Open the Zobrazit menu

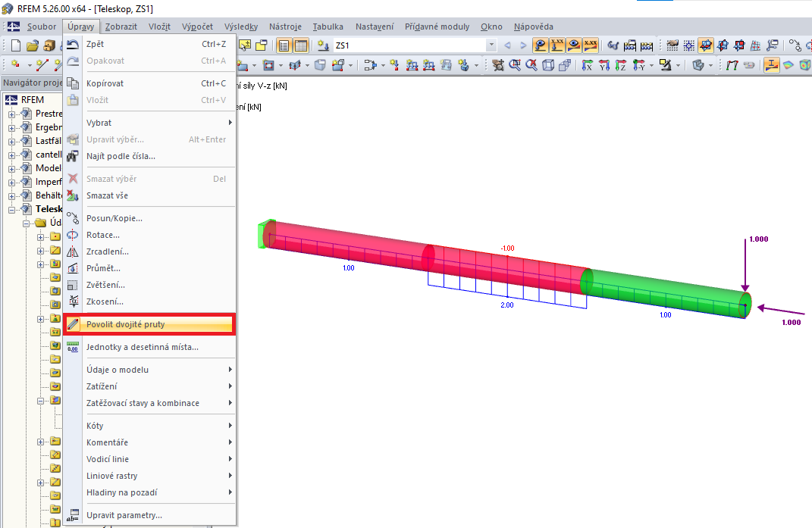click(121, 27)
